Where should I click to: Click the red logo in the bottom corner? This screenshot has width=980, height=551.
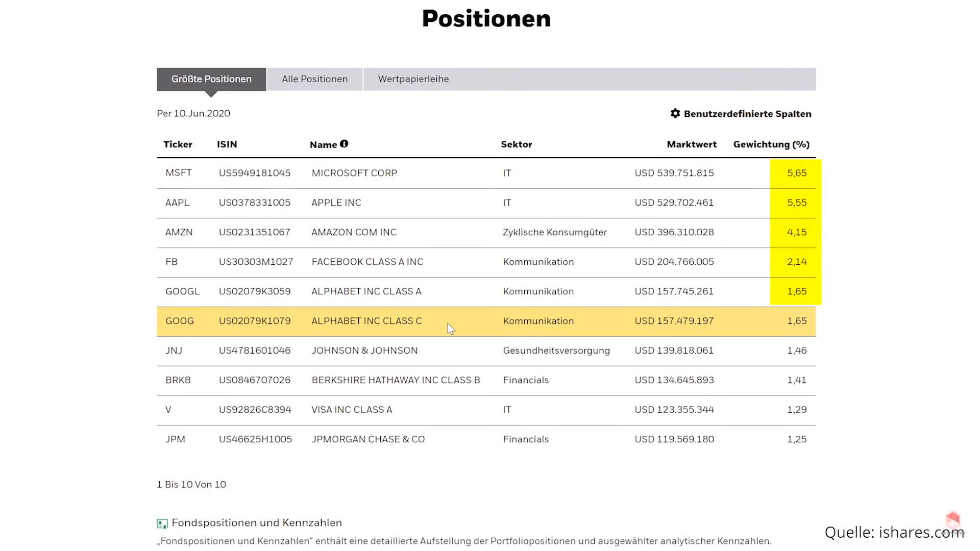pos(952,520)
